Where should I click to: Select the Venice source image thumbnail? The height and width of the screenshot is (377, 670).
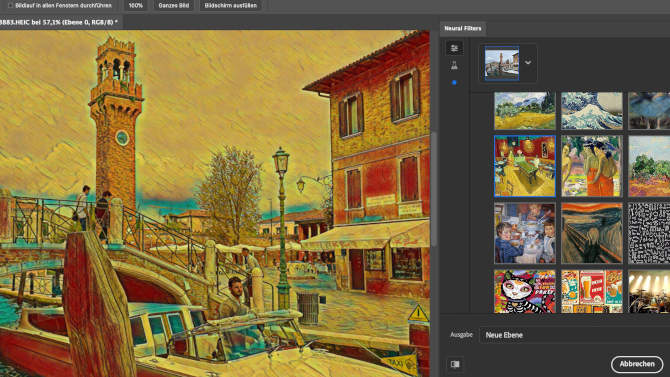tap(502, 63)
